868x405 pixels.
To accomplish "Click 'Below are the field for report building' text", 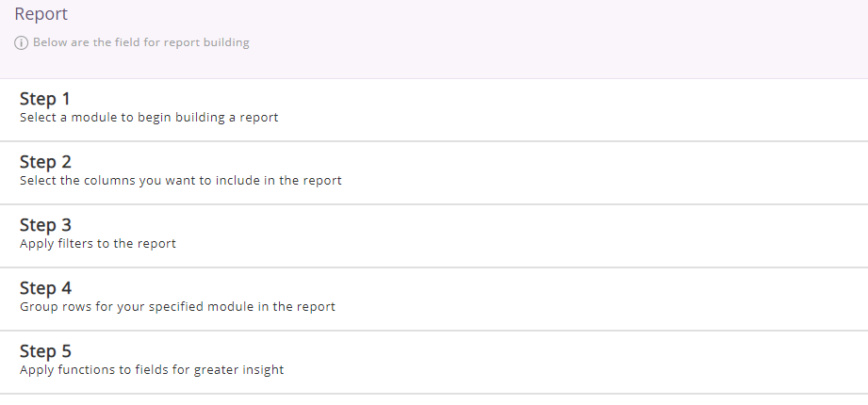I will 141,42.
